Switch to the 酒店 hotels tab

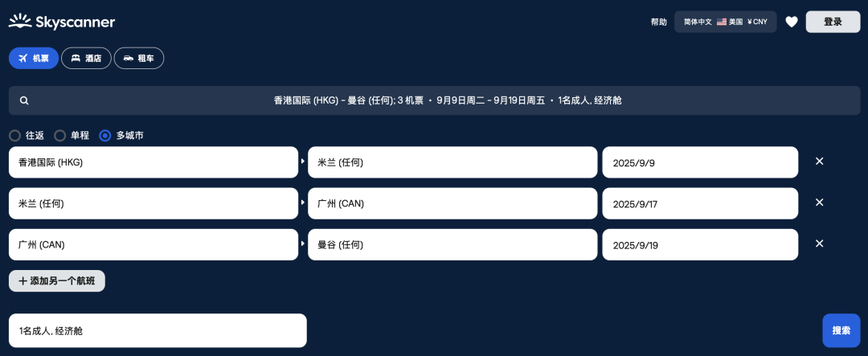[86, 58]
